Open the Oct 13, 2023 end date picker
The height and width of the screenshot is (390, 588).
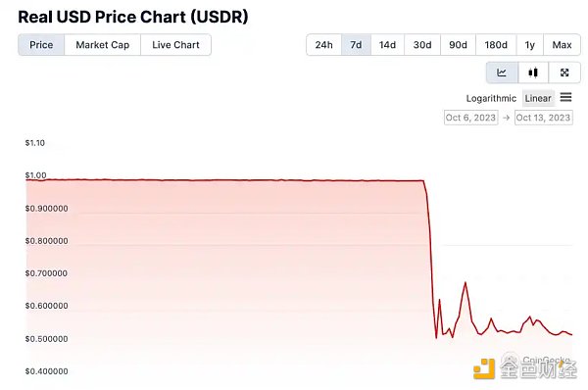click(x=543, y=118)
